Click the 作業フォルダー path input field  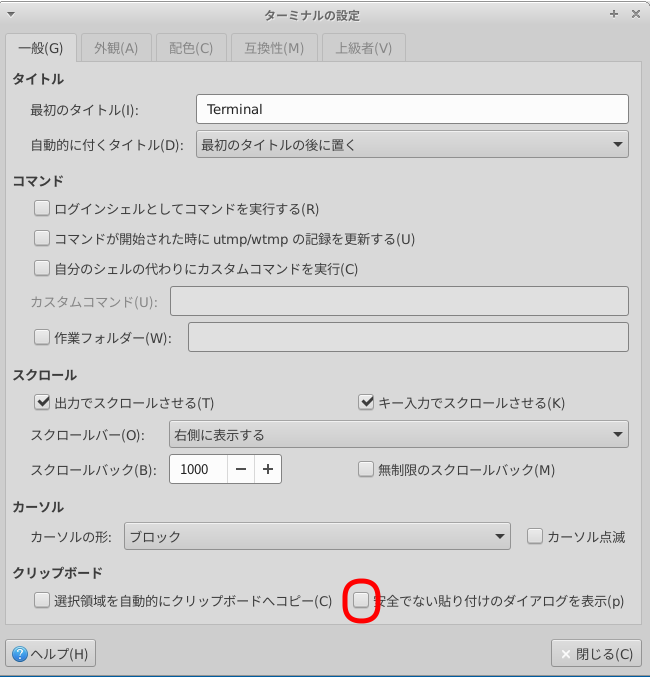408,337
